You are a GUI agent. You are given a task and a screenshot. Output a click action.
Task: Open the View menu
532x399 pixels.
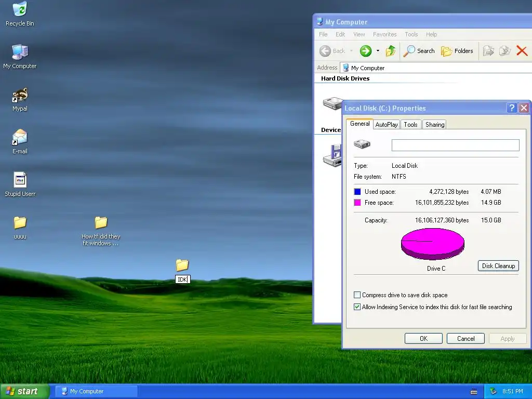pos(359,34)
